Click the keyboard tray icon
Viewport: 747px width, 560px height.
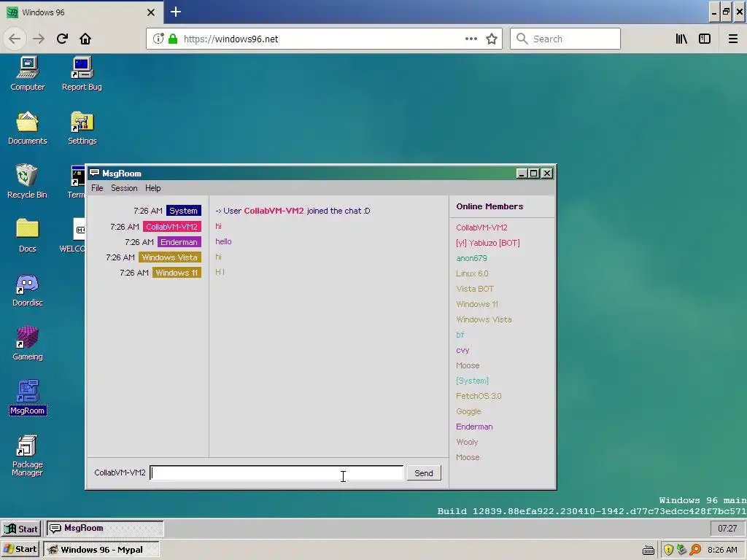tap(649, 551)
